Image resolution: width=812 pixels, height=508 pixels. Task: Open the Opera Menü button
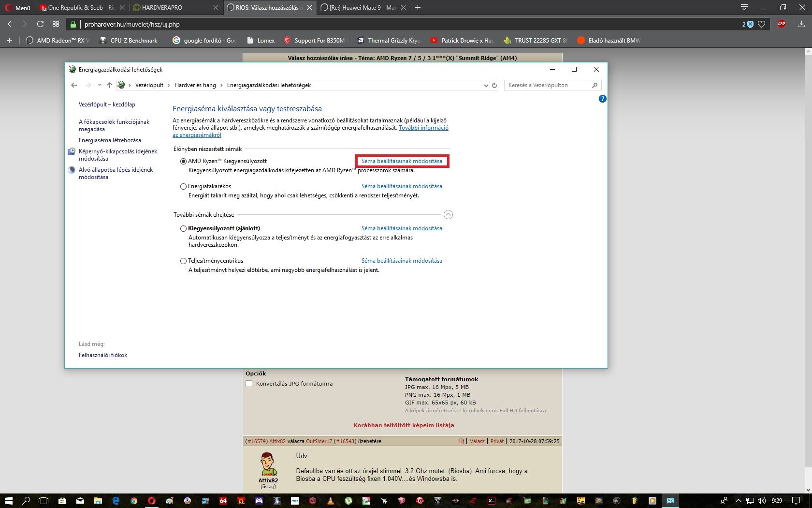[x=17, y=8]
